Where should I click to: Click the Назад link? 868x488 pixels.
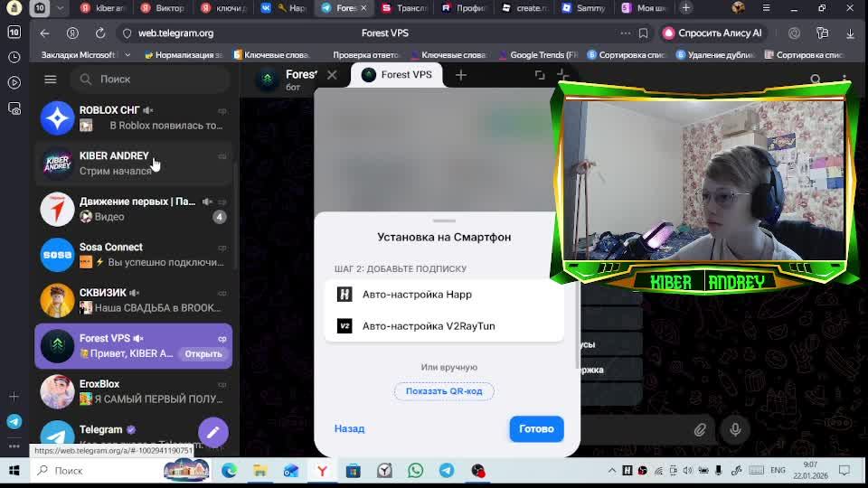349,428
